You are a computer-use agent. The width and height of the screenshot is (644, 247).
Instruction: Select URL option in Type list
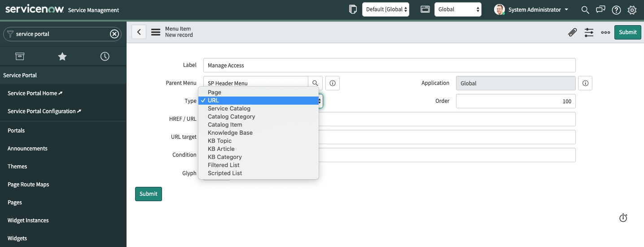(258, 100)
